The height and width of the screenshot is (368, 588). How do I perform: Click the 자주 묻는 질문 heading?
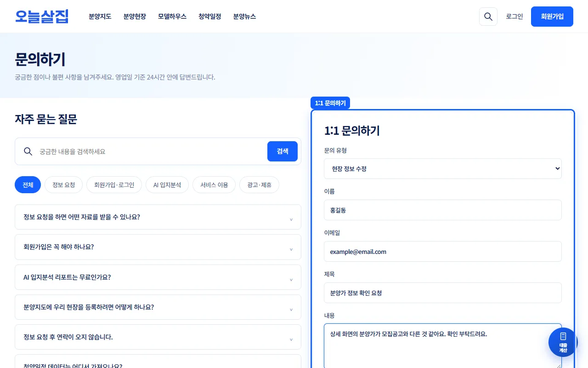click(46, 120)
